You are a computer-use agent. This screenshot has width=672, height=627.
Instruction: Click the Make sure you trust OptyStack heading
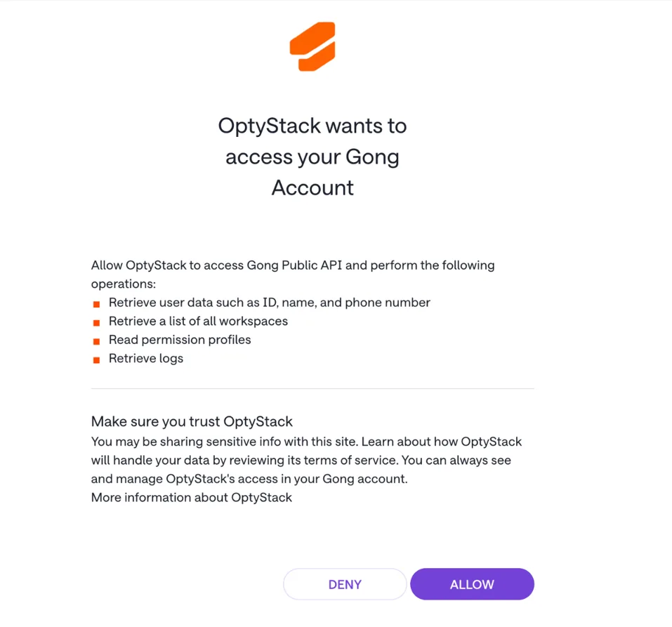coord(192,421)
